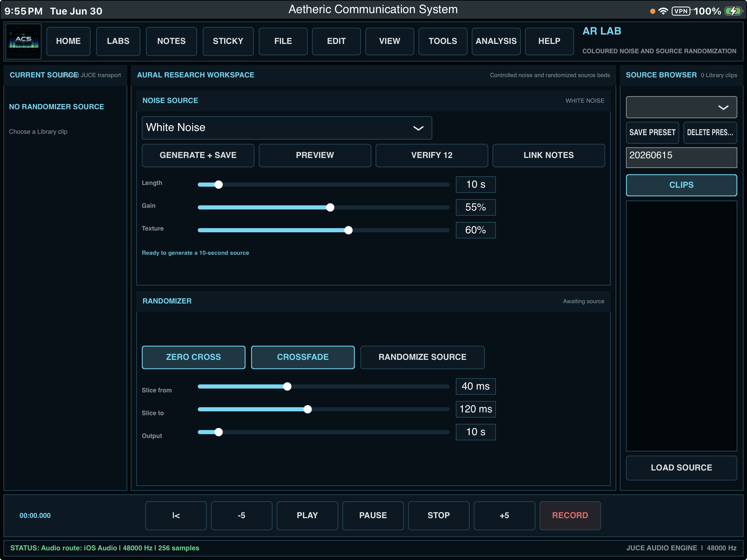Expand the Source Browser preset dropdown
This screenshot has width=747, height=560.
point(682,107)
